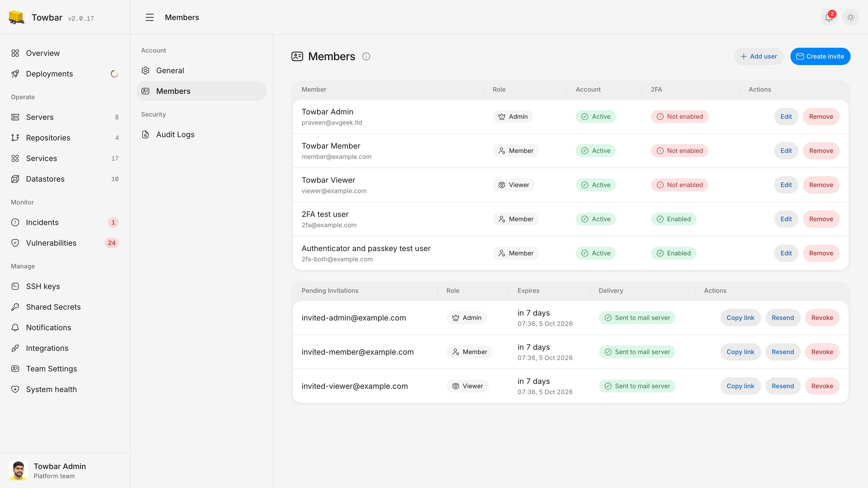This screenshot has width=868, height=488.
Task: Remove the 2FA test user
Action: (x=821, y=219)
